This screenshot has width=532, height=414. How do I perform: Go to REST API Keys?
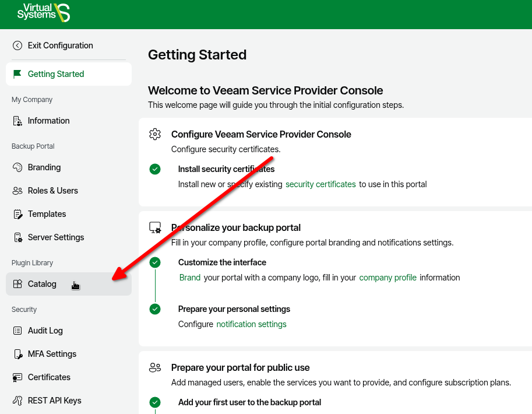[x=54, y=401]
